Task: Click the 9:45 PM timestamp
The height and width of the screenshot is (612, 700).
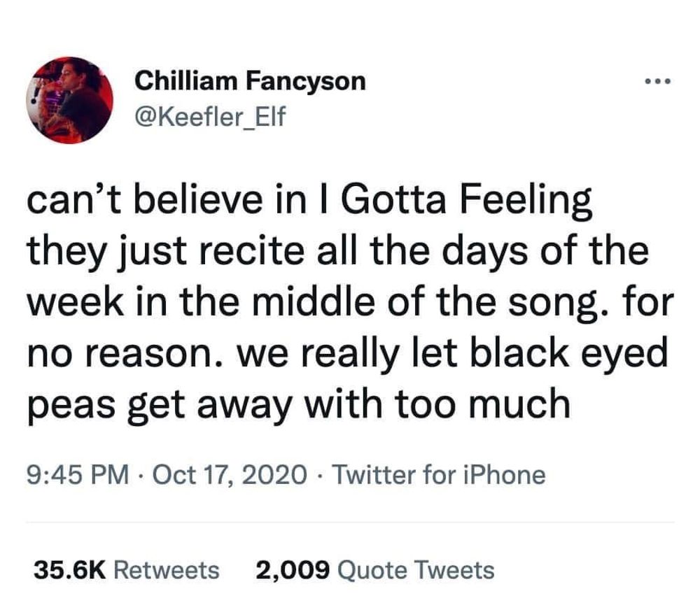Action: [78, 476]
